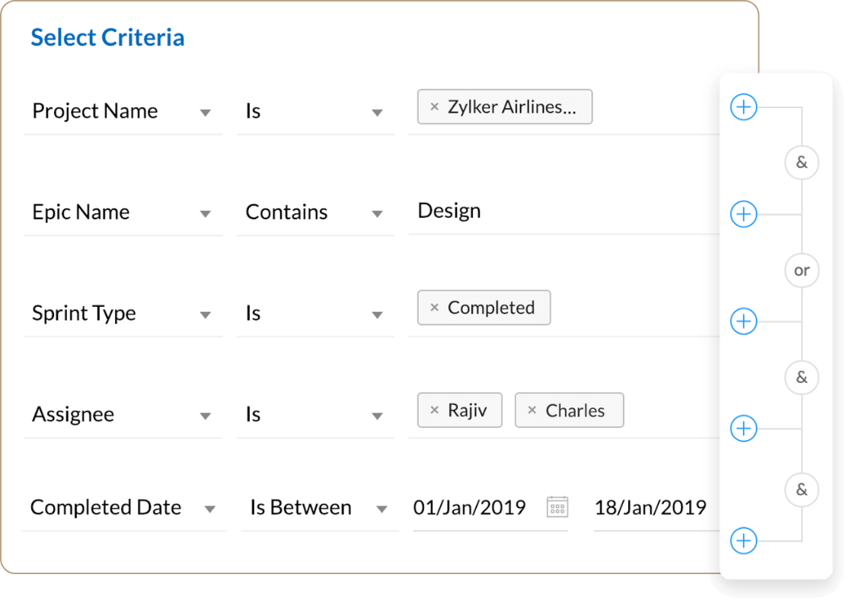Toggle the 'or' operator between criteria
862x616 pixels.
point(802,270)
